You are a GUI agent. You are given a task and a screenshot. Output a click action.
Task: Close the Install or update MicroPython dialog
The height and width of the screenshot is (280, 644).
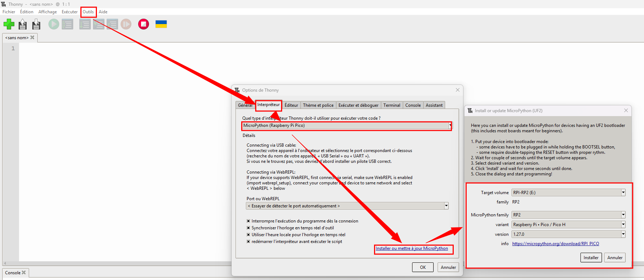(626, 110)
